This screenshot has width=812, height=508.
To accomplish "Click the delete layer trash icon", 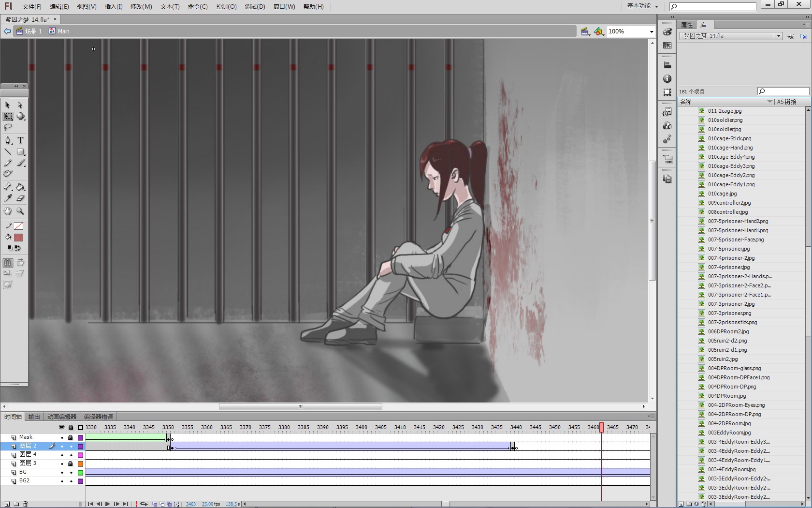I will coord(26,504).
